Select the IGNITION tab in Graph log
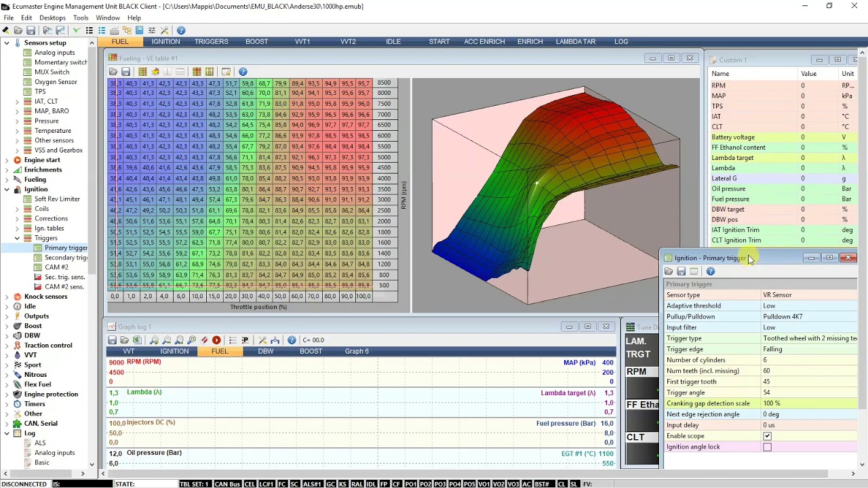868x488 pixels. [174, 351]
